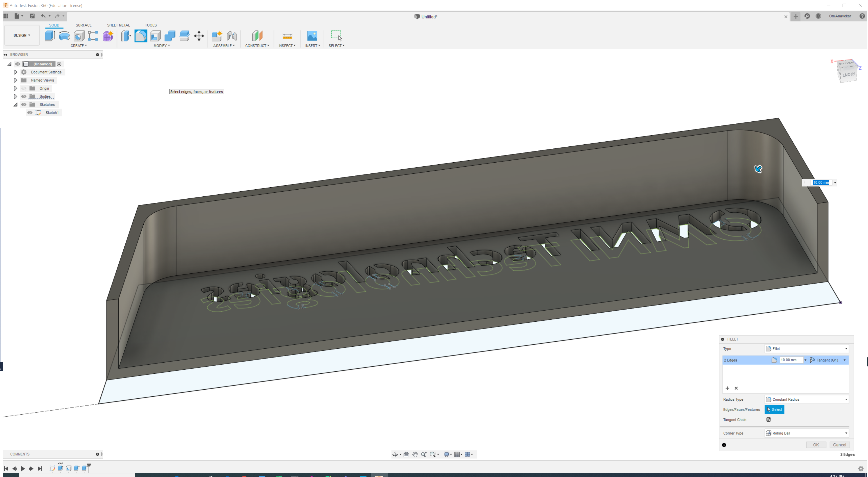Click the Move/Copy arrows icon
The image size is (868, 477).
click(199, 36)
